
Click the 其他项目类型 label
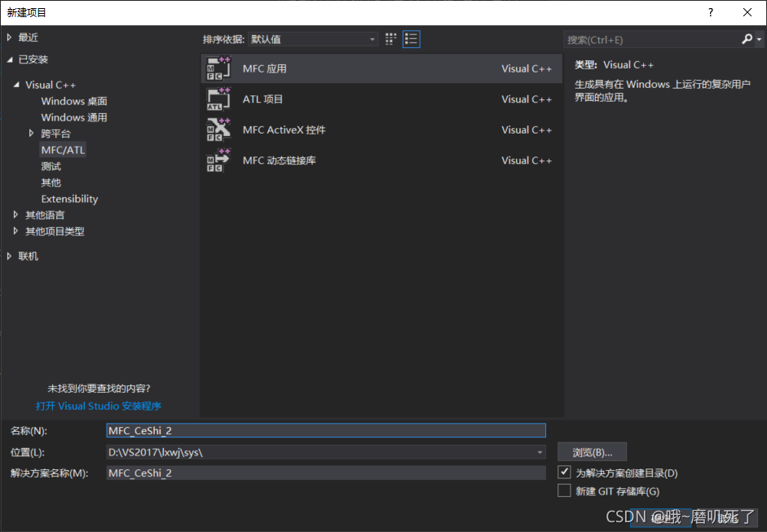coord(55,231)
